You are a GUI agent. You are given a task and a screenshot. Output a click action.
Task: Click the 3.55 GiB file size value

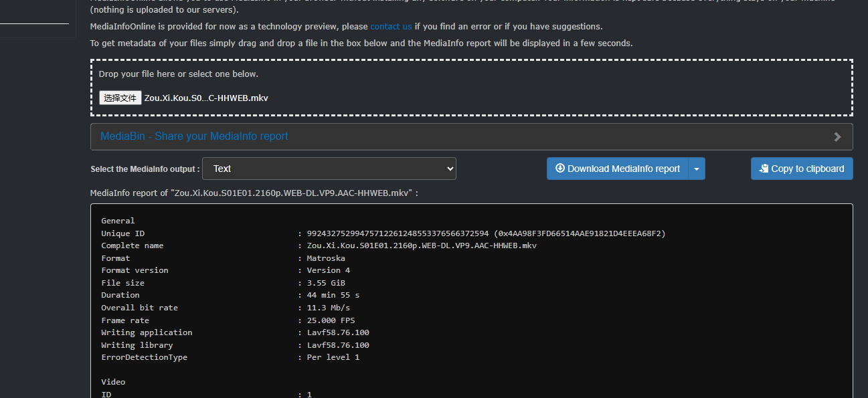(x=326, y=283)
